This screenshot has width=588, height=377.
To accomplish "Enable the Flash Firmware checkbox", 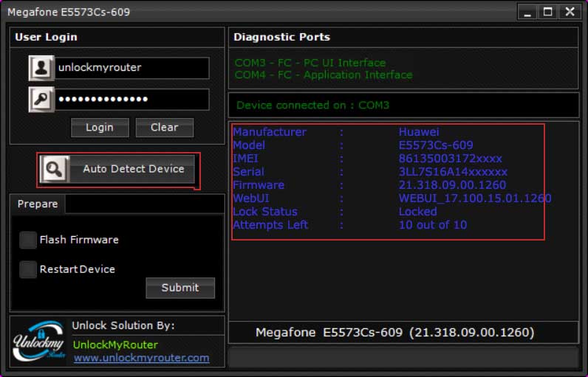I will click(x=28, y=240).
